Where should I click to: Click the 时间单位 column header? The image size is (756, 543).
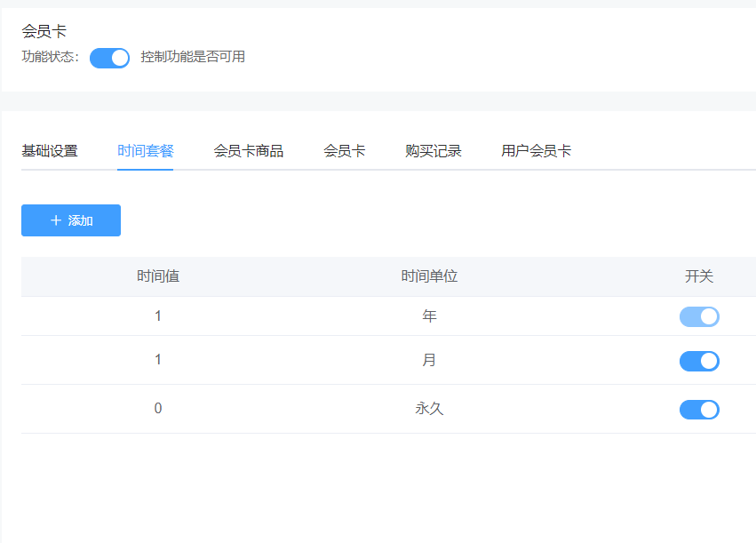click(x=429, y=276)
